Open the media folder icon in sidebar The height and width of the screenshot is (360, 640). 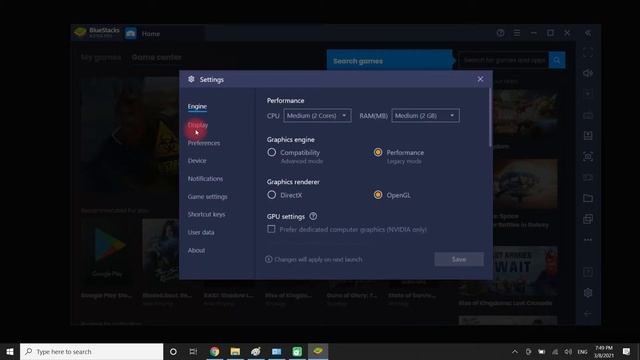point(588,198)
